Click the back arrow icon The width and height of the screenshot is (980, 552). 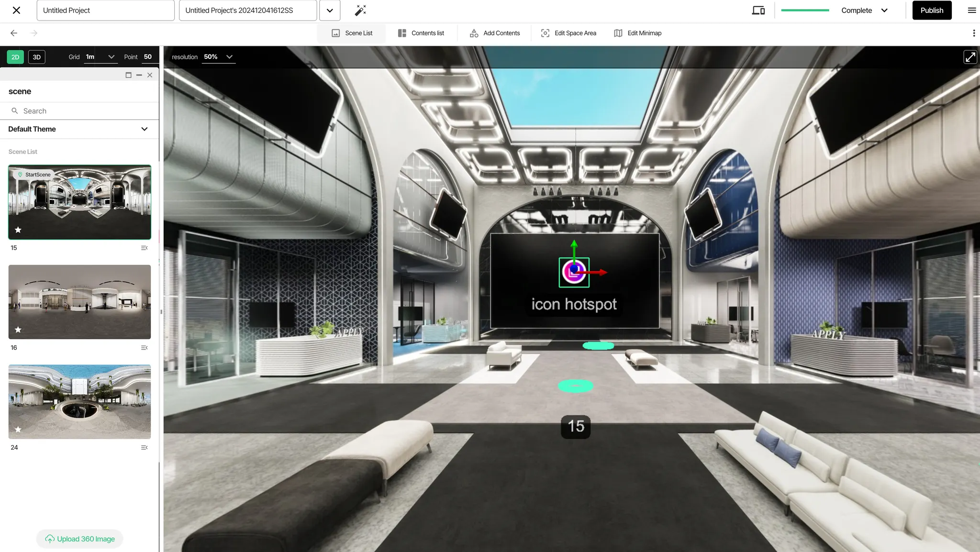click(14, 33)
